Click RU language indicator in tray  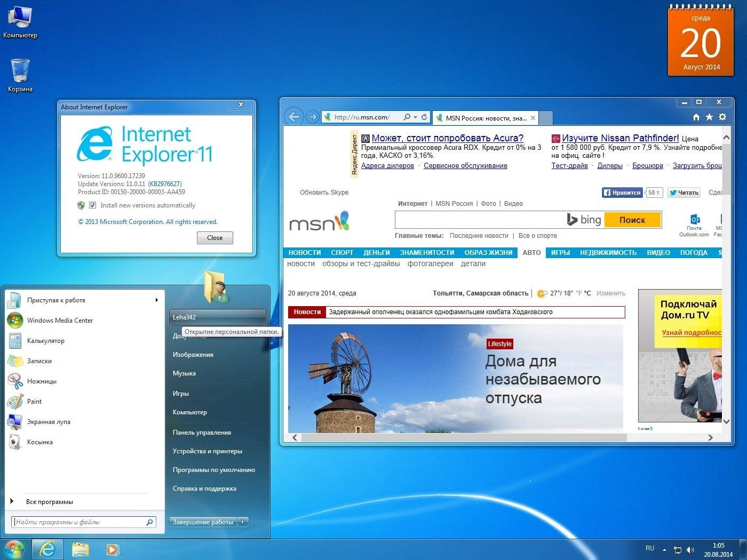tap(650, 548)
